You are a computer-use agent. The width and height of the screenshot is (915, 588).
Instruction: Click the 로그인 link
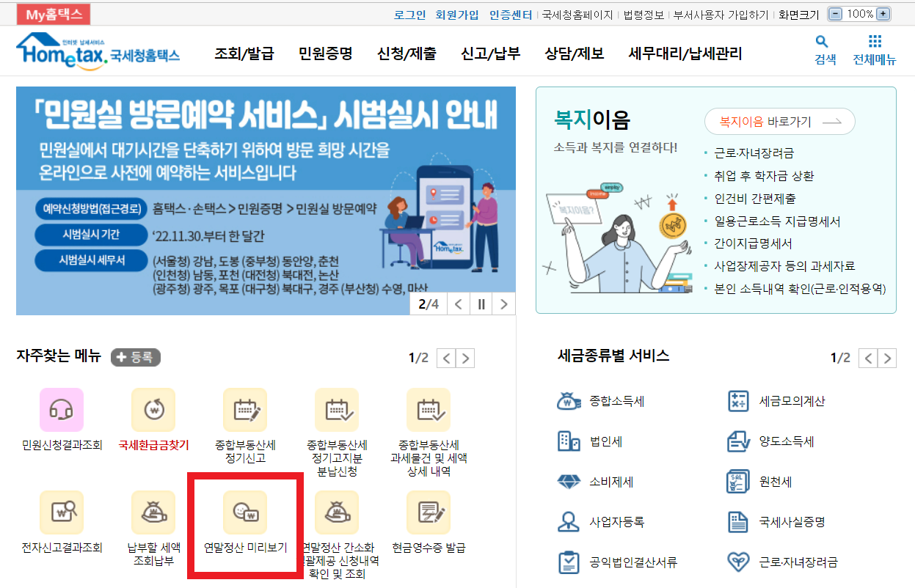[409, 14]
